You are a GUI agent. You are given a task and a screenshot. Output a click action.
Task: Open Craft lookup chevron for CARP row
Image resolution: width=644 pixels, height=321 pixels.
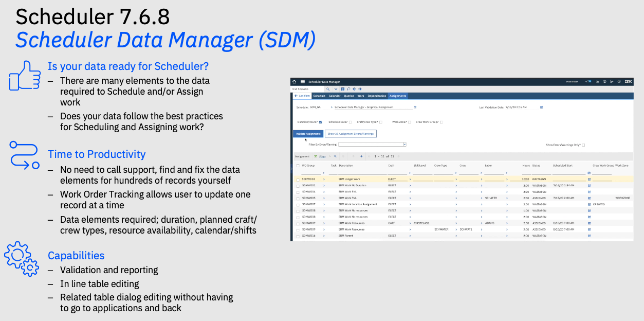(410, 223)
